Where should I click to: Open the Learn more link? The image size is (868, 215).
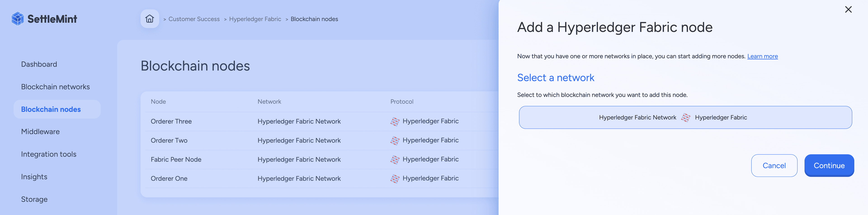click(x=762, y=56)
